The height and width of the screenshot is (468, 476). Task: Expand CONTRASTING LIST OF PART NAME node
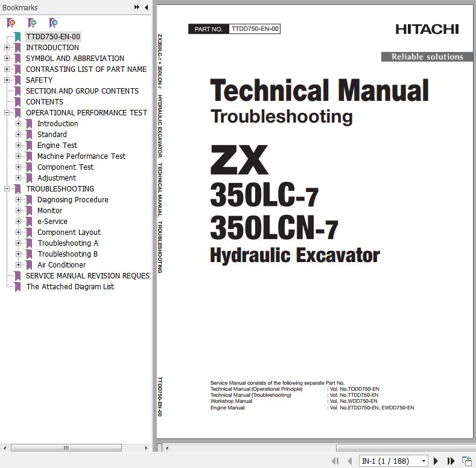tap(7, 69)
